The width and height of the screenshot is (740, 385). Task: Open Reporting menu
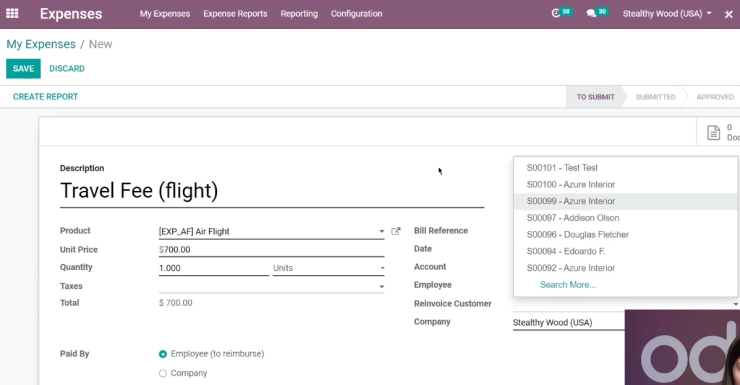tap(299, 14)
